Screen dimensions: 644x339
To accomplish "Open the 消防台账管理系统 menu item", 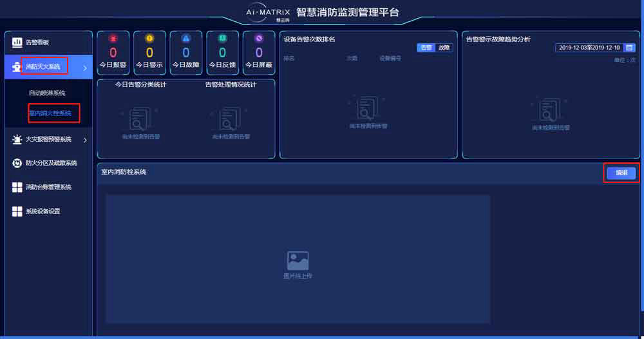I will [x=48, y=188].
